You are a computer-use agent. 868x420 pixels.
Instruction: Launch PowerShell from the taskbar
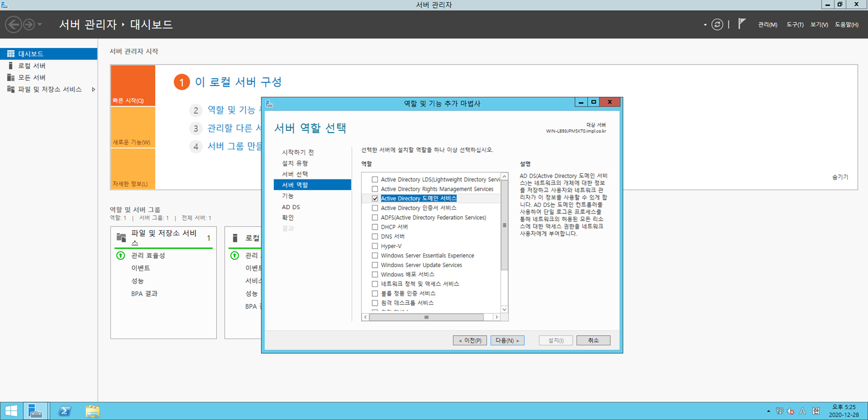[65, 411]
